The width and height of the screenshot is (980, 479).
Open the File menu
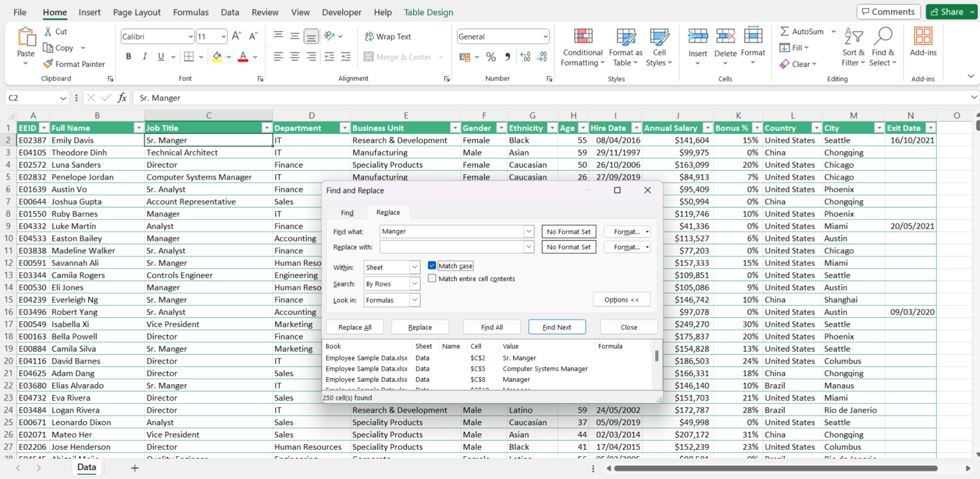pos(20,12)
